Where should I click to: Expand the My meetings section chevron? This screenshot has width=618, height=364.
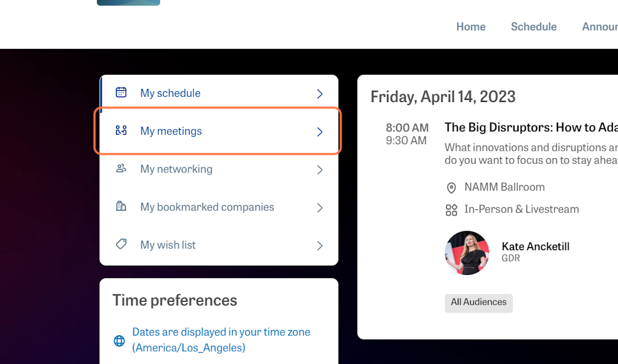(x=319, y=131)
